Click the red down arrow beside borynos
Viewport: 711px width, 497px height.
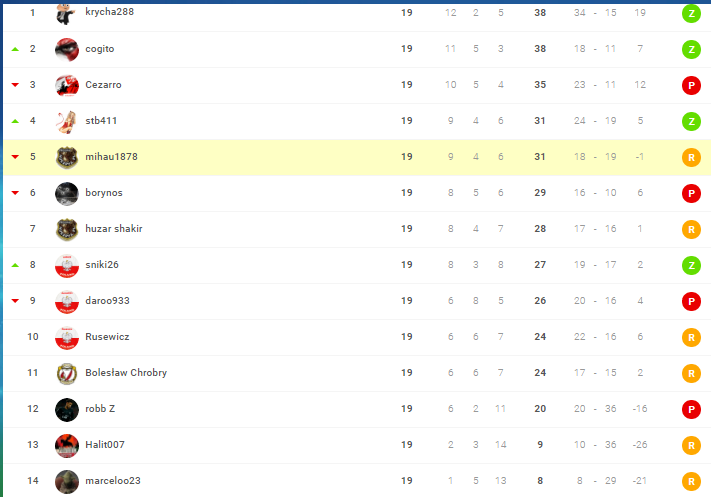click(15, 193)
